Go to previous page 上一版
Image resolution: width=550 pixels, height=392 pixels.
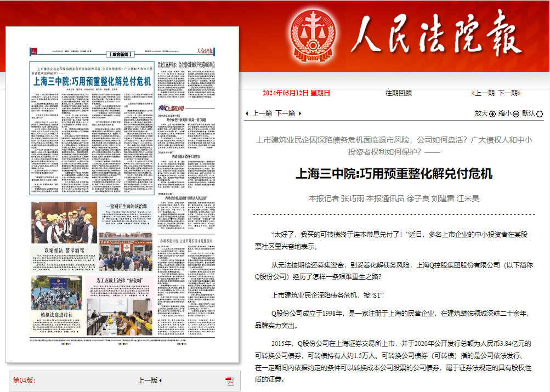click(148, 380)
